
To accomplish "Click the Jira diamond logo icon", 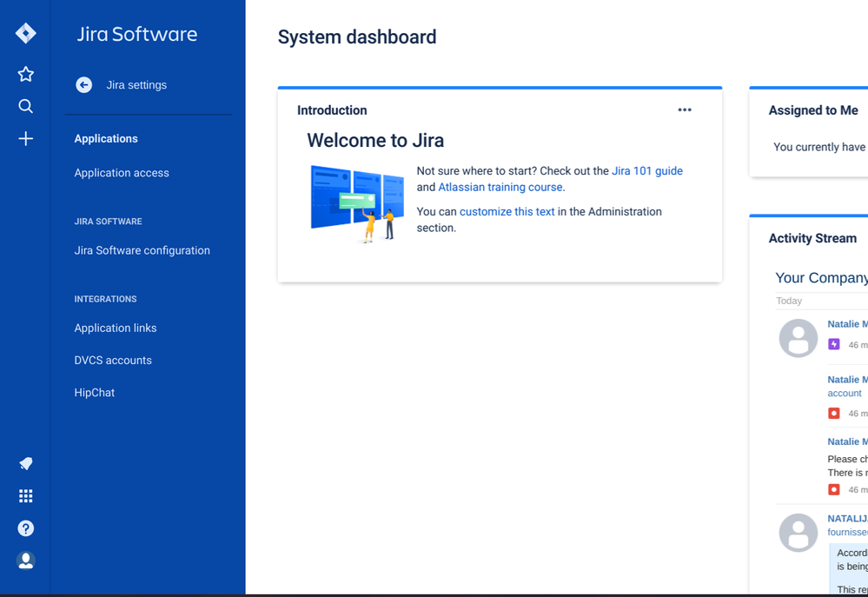I will (x=25, y=33).
